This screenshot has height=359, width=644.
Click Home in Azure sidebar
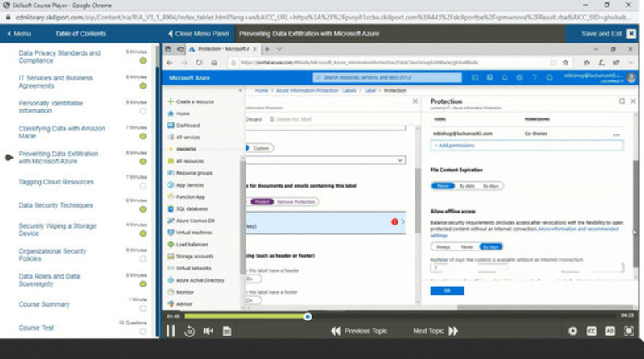[179, 113]
